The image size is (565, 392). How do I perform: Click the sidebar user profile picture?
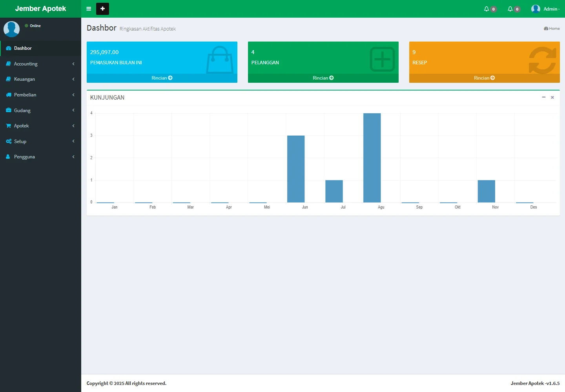point(11,29)
